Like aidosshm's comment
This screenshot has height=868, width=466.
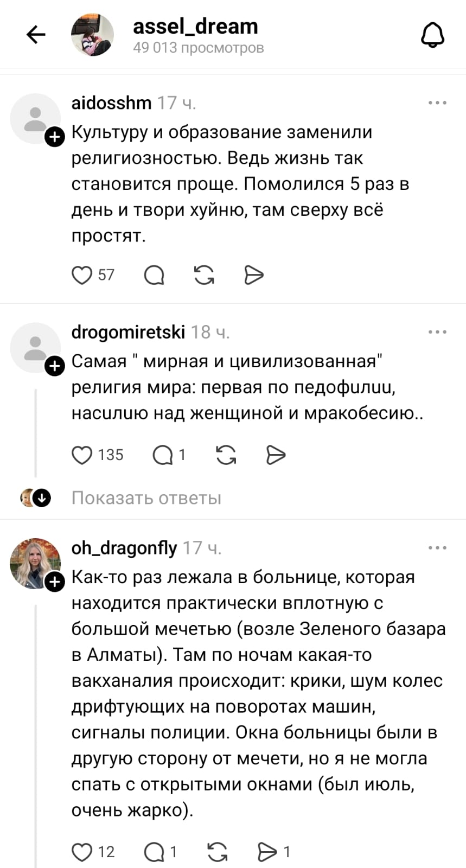point(82,275)
